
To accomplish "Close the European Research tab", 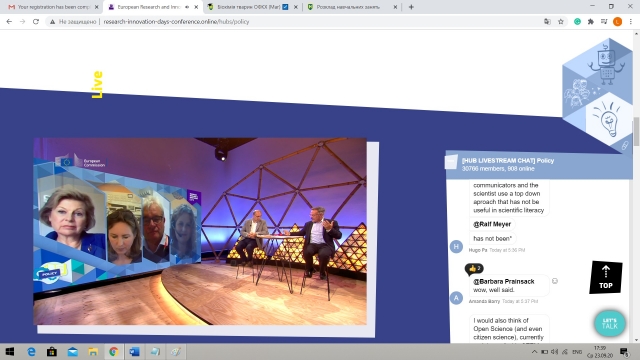I will pyautogui.click(x=196, y=7).
